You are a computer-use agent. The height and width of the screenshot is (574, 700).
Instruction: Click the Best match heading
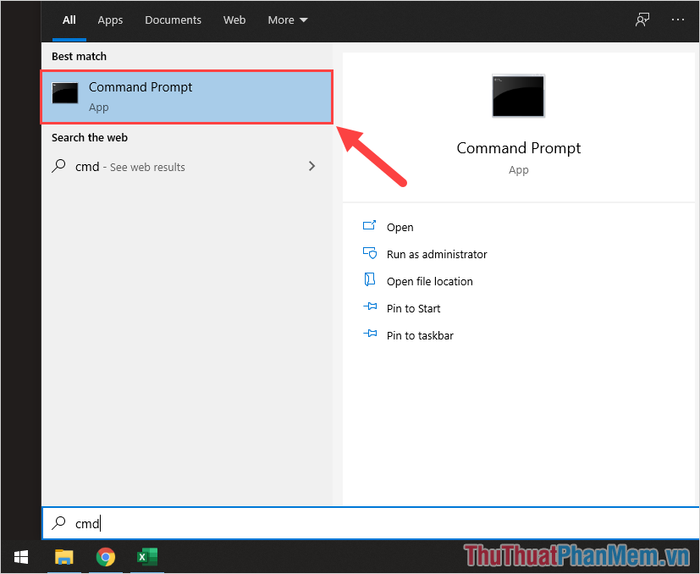(79, 56)
